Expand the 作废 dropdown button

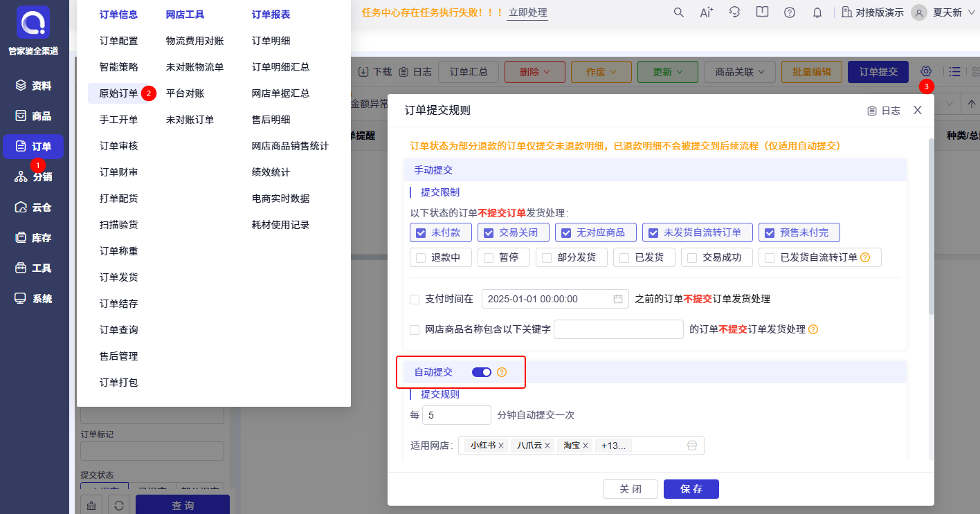(601, 72)
